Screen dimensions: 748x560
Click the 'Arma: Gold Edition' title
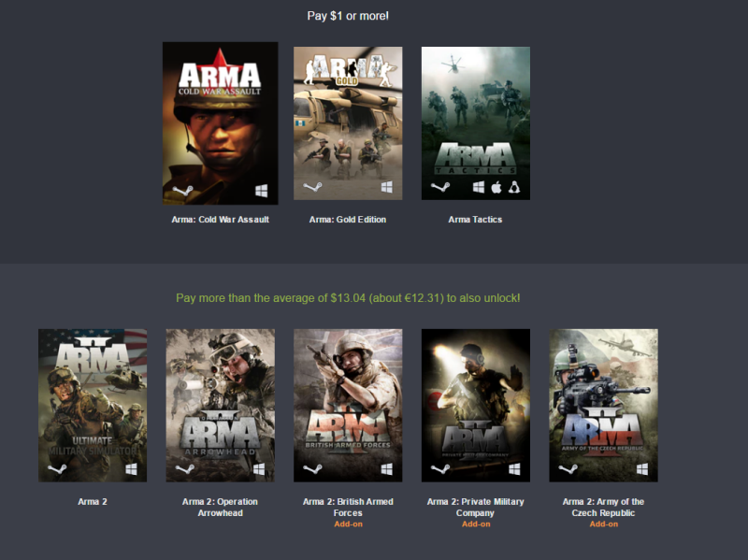pos(348,220)
